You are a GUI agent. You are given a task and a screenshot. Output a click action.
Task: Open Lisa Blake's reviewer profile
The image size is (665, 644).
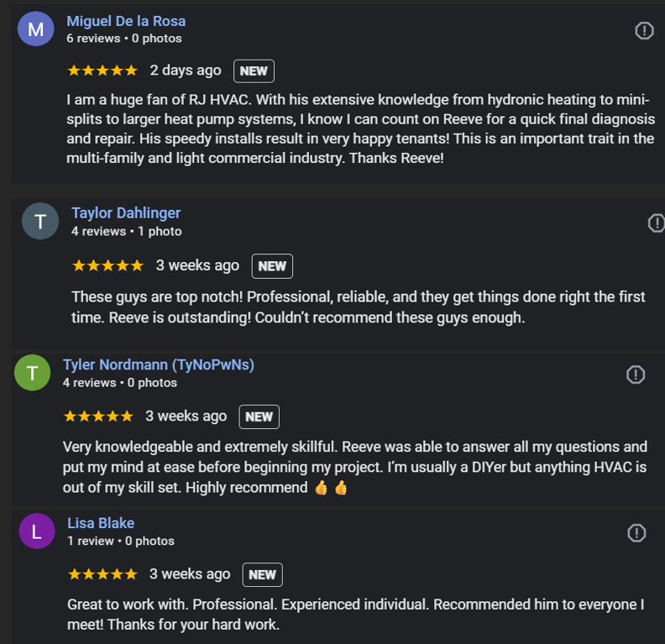tap(101, 523)
